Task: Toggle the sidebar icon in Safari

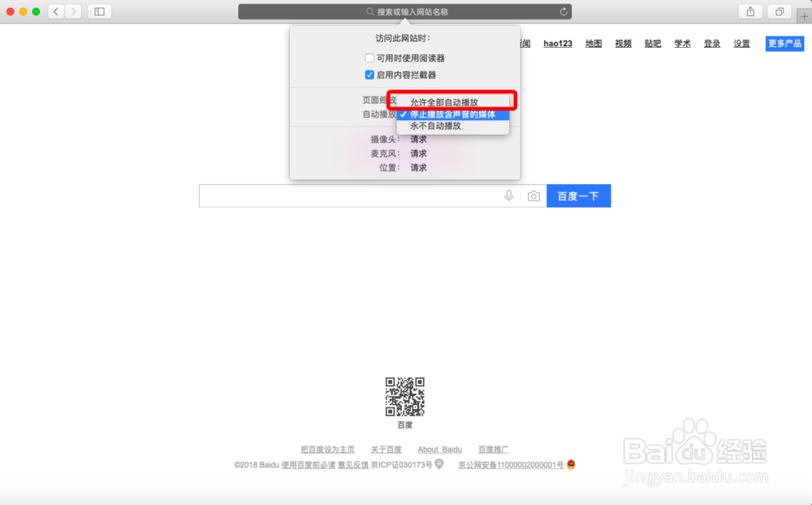Action: pos(98,11)
